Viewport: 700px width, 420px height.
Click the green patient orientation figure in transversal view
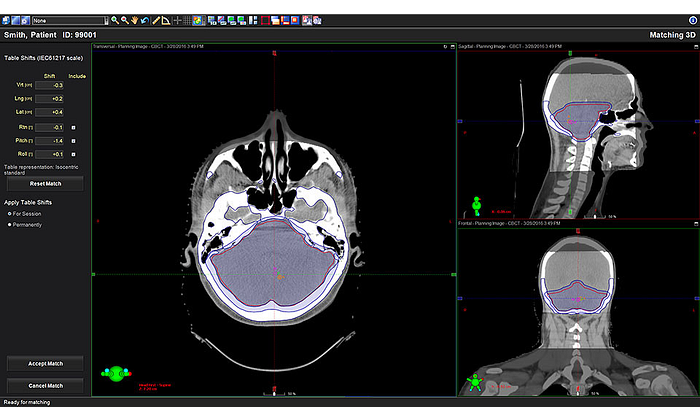(117, 374)
